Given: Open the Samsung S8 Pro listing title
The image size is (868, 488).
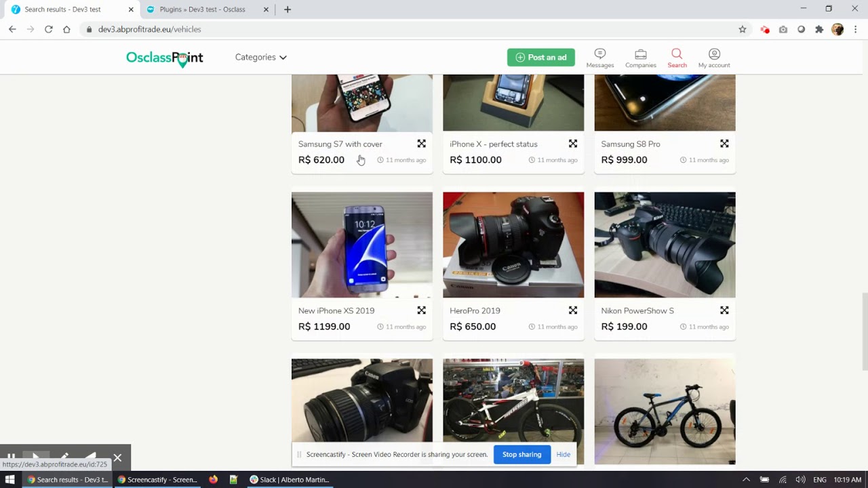Looking at the screenshot, I should click(x=631, y=144).
